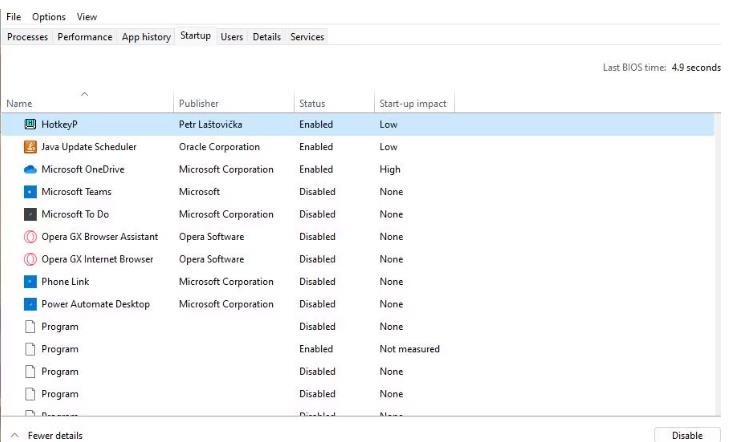Click the file icon of the Enabled Program row
Image resolution: width=737 pixels, height=442 pixels.
(30, 349)
